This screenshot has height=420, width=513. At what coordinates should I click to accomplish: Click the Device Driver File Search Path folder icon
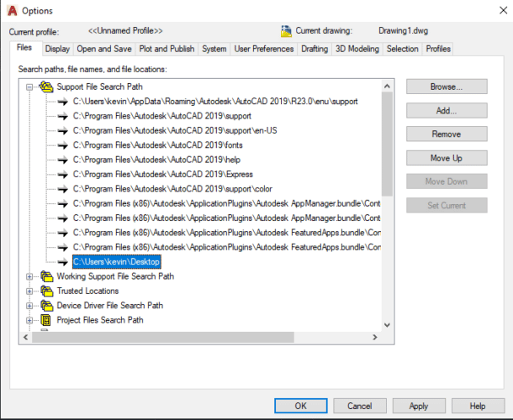click(x=47, y=306)
